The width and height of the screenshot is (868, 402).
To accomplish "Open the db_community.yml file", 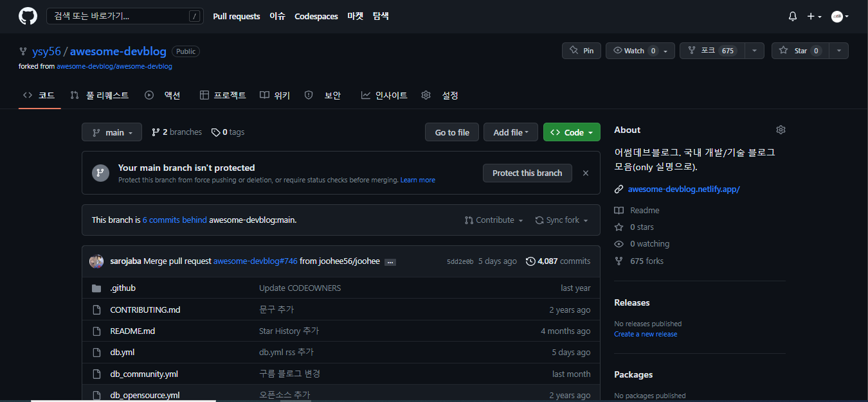I will click(144, 374).
